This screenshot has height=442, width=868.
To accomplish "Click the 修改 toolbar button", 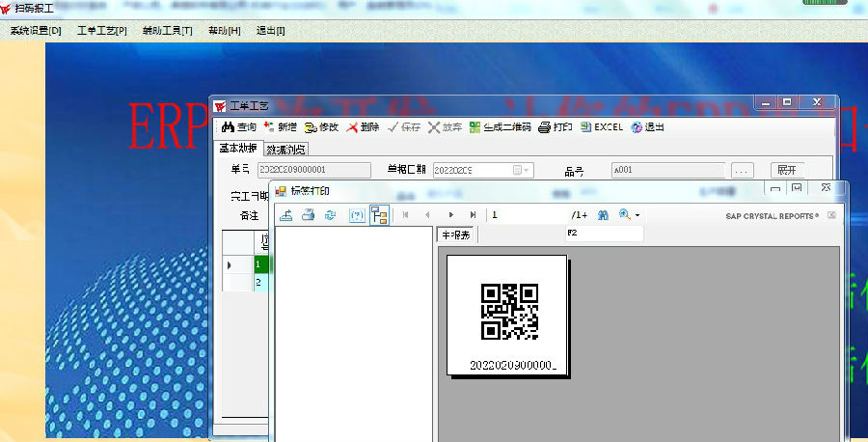I will (x=321, y=126).
